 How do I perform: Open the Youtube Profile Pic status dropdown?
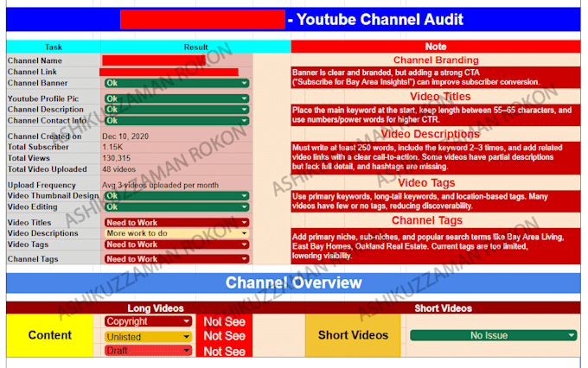click(x=176, y=98)
